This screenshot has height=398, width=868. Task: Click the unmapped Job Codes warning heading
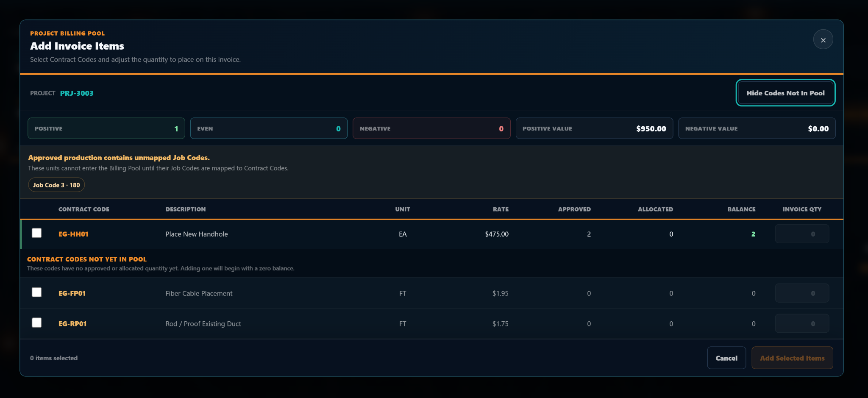(119, 158)
